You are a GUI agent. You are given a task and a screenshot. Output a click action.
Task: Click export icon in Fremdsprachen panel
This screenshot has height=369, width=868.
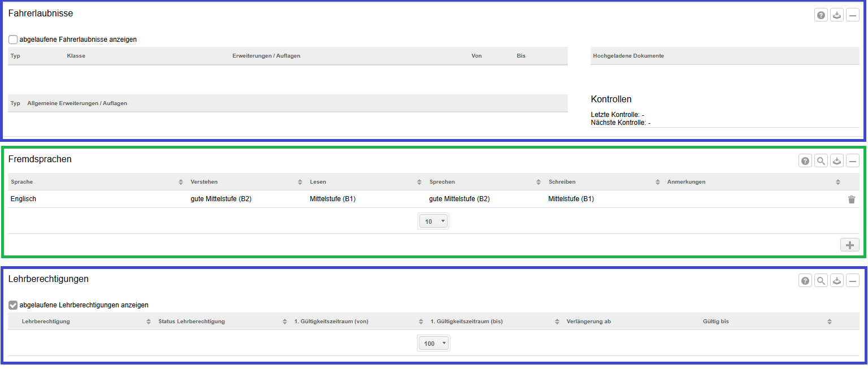(837, 161)
